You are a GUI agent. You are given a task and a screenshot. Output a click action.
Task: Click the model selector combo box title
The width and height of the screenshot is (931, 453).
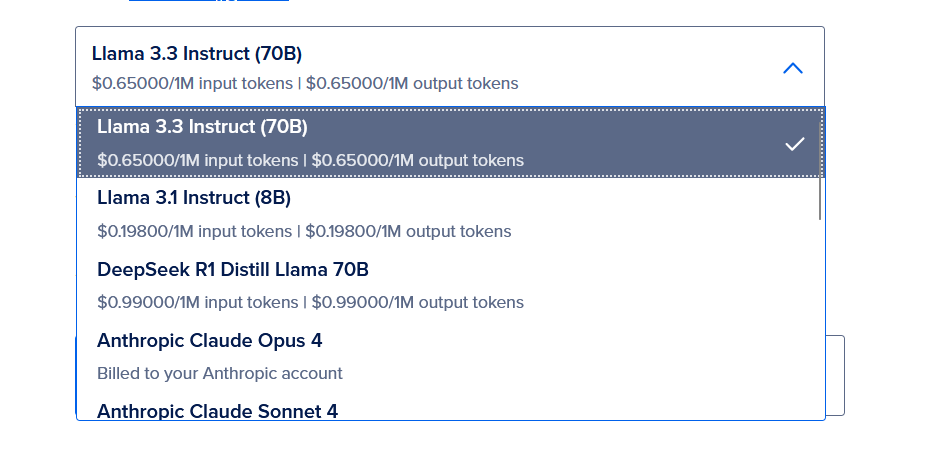click(x=197, y=53)
